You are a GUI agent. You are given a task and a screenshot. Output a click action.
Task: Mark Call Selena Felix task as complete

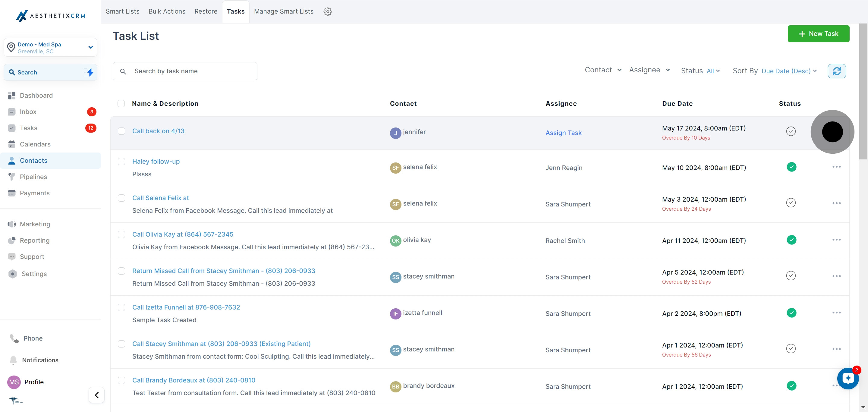791,203
